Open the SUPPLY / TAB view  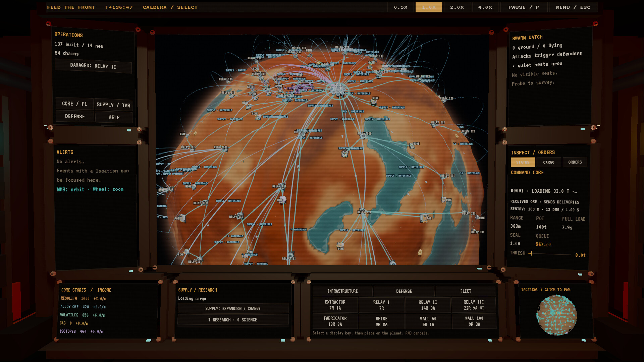click(x=113, y=105)
